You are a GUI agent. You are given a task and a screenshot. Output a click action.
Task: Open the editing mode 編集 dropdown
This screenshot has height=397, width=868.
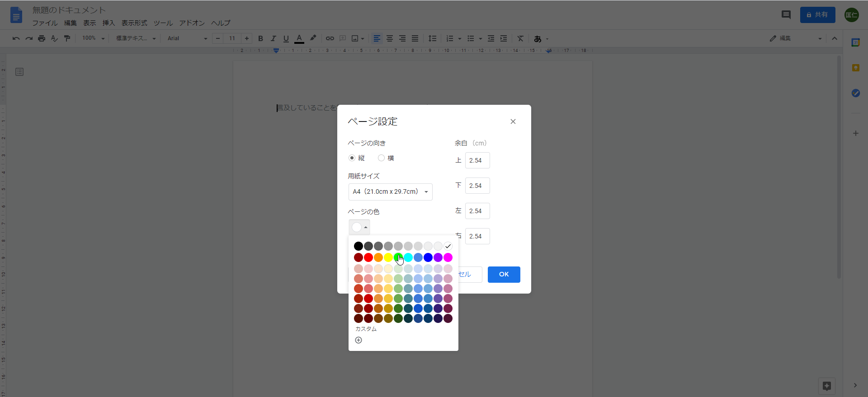point(796,38)
